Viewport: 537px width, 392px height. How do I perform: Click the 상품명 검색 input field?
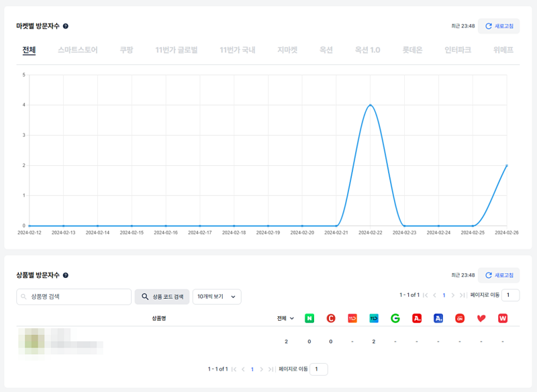click(x=74, y=297)
